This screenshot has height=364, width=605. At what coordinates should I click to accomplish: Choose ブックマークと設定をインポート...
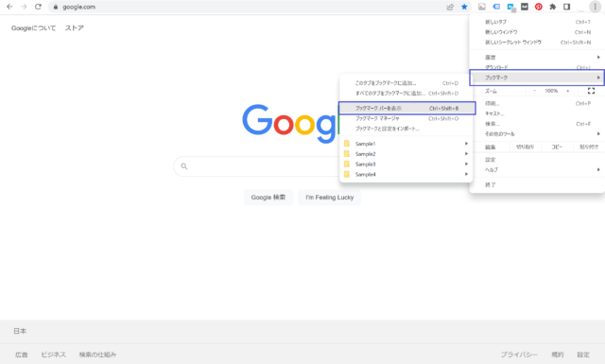[406, 129]
